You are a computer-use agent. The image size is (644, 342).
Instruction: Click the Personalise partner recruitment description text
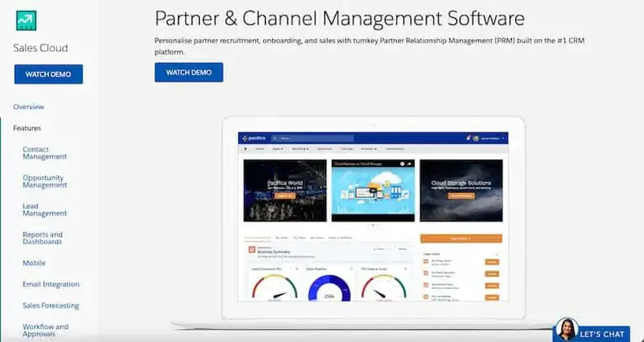[369, 46]
